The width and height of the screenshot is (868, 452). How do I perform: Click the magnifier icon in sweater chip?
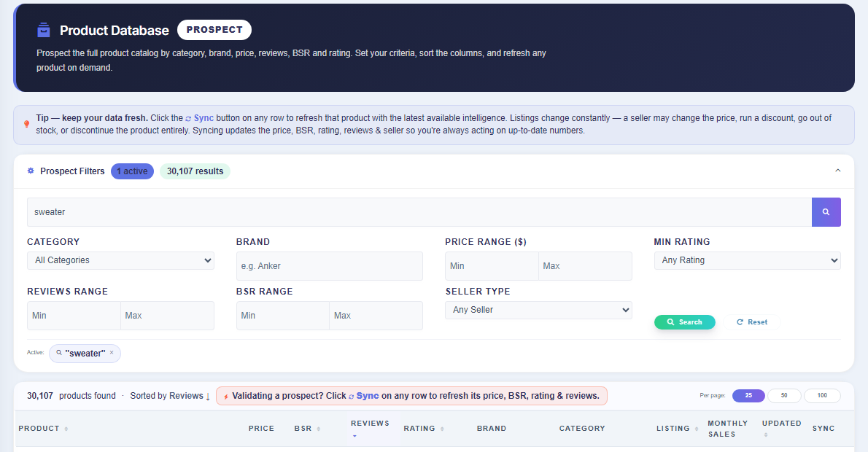59,352
